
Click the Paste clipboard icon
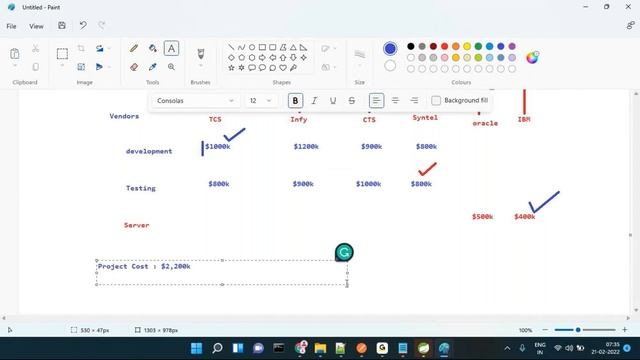15,53
